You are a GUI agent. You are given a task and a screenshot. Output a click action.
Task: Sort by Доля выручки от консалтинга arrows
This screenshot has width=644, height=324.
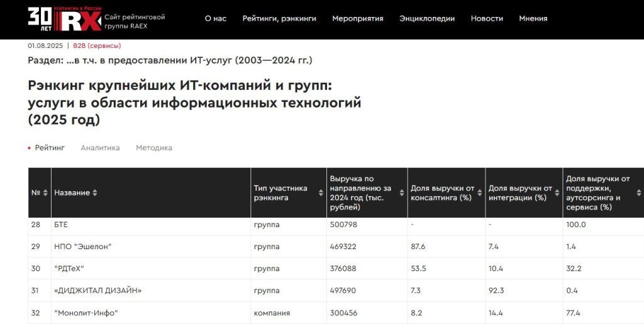click(x=479, y=193)
